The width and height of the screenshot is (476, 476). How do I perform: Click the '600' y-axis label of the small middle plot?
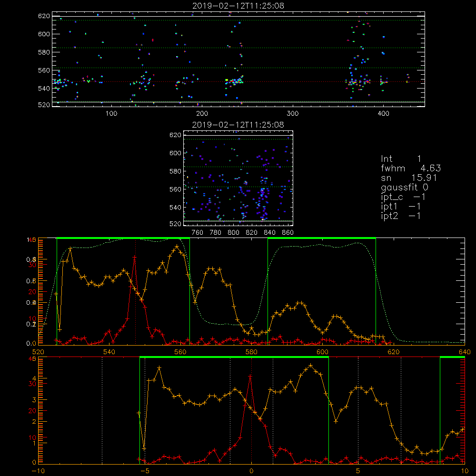click(175, 153)
